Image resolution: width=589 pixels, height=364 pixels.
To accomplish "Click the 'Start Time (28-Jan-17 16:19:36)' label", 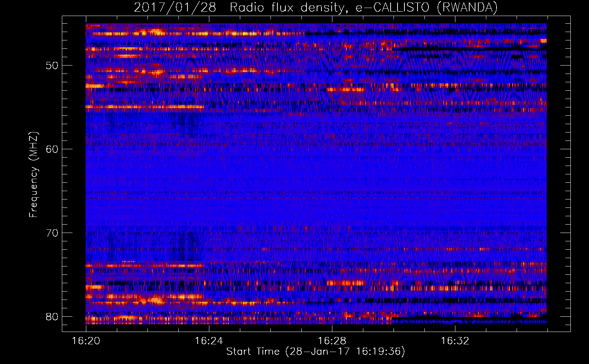I will point(316,352).
